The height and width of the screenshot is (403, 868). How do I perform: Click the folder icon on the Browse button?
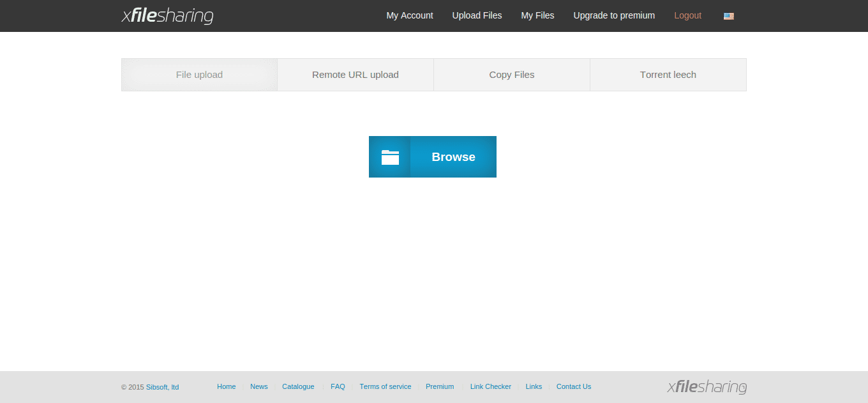[x=390, y=156]
